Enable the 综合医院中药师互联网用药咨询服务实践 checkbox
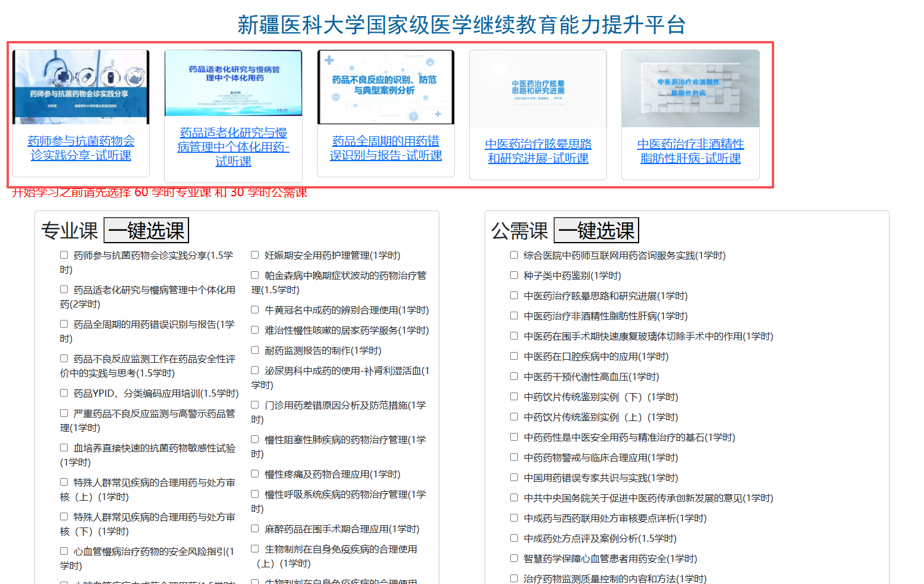The height and width of the screenshot is (584, 924). pos(514,255)
